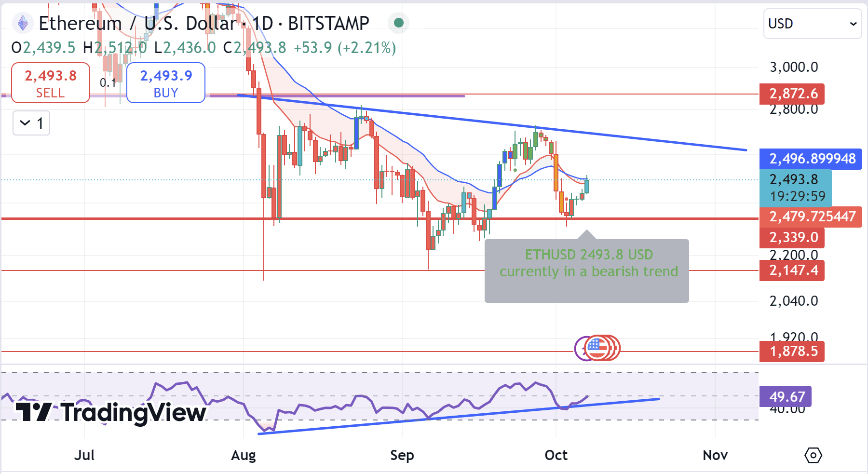This screenshot has width=868, height=474.
Task: Select the 2,496.899948 blue price label
Action: pos(811,159)
